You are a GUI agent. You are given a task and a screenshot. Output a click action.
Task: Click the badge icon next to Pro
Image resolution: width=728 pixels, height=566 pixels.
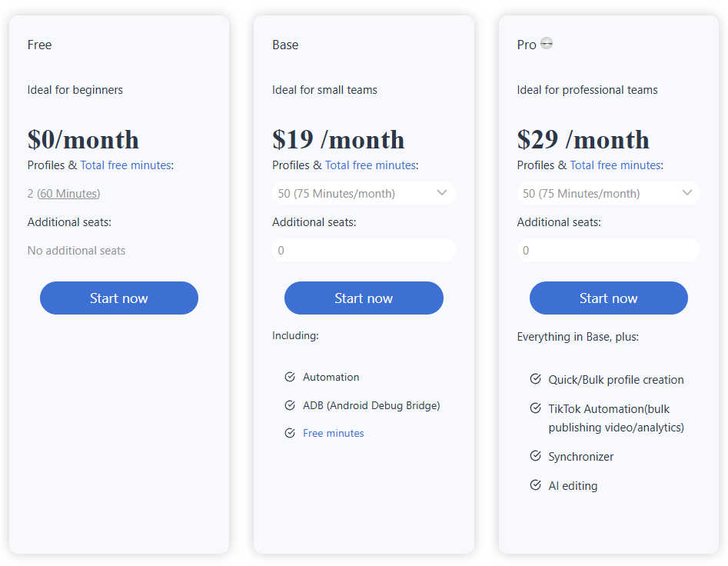547,44
